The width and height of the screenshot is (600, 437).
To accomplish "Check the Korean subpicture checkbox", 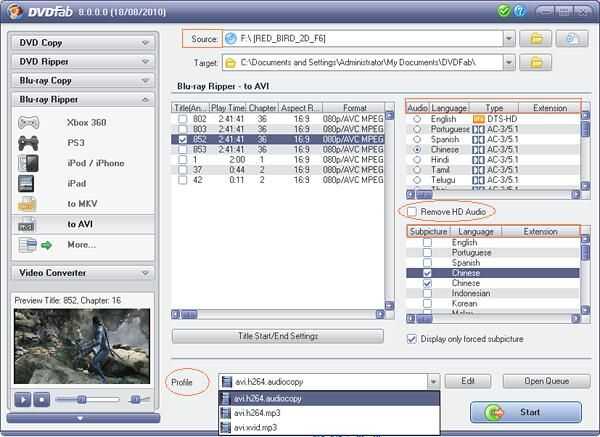I will coord(427,303).
